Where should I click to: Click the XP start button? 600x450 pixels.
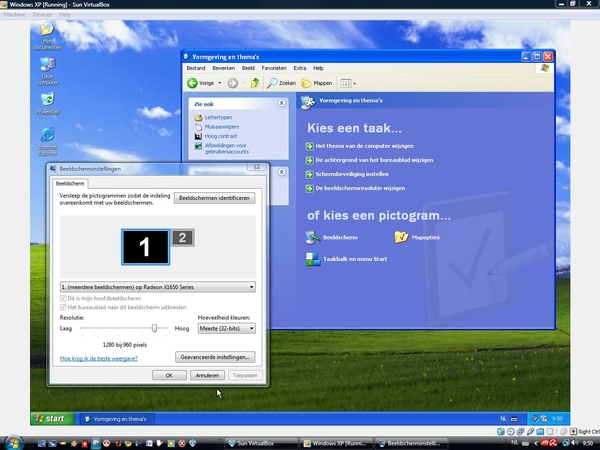pos(52,419)
